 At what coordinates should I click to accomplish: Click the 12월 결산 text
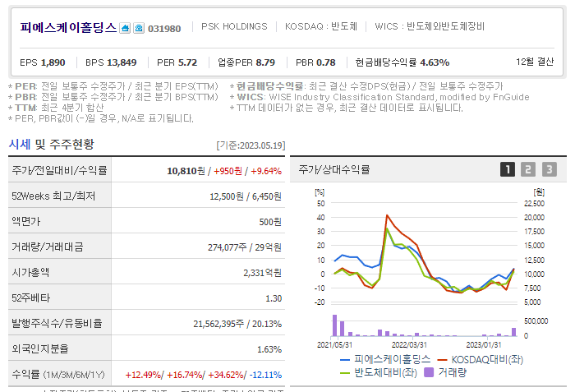pyautogui.click(x=535, y=62)
